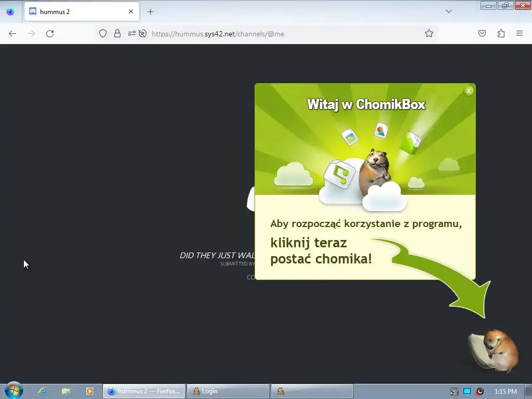Switch to unnamed hamster taskbar window
The width and height of the screenshot is (532, 399).
[x=312, y=391]
